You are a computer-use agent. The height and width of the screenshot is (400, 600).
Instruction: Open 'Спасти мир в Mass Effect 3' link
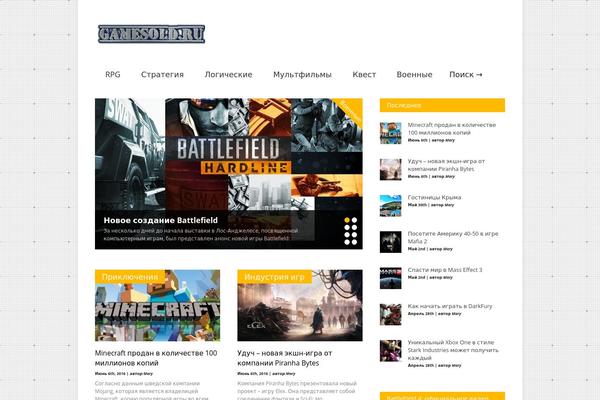445,270
